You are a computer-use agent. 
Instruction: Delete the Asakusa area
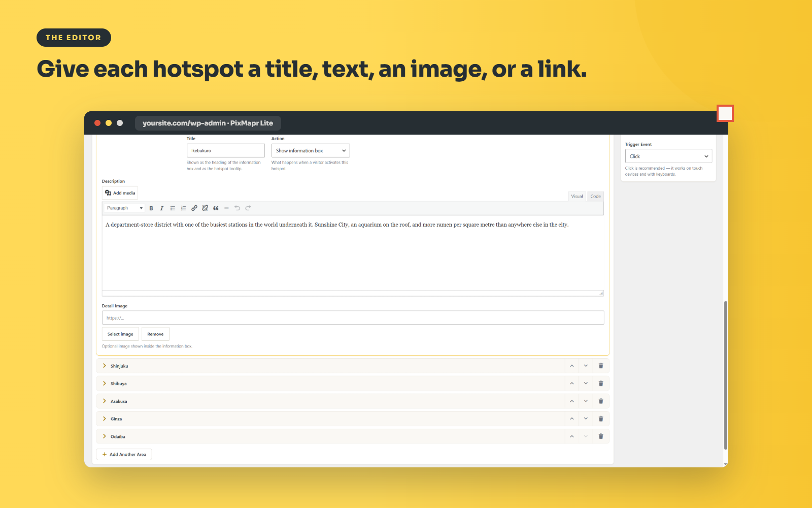pos(601,401)
